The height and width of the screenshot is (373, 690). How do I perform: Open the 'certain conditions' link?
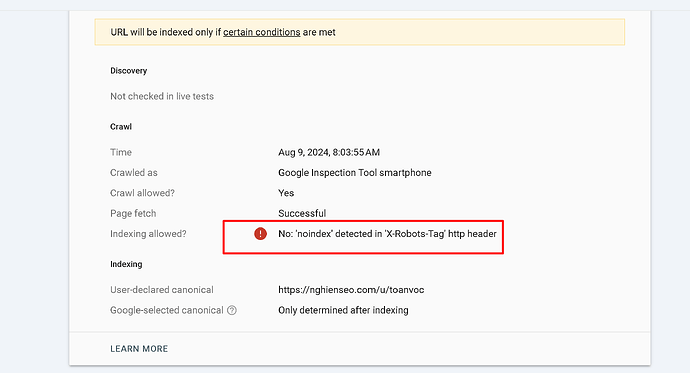pos(261,32)
